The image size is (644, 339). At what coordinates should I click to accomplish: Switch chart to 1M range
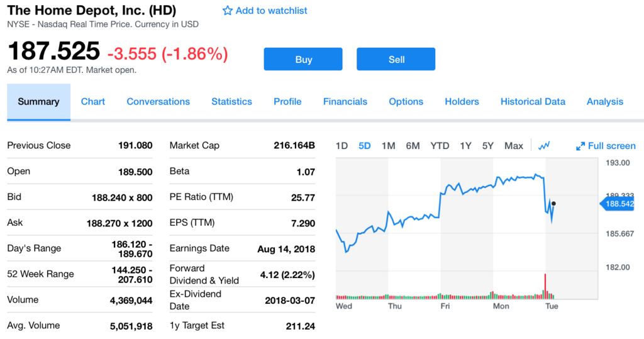pyautogui.click(x=388, y=146)
